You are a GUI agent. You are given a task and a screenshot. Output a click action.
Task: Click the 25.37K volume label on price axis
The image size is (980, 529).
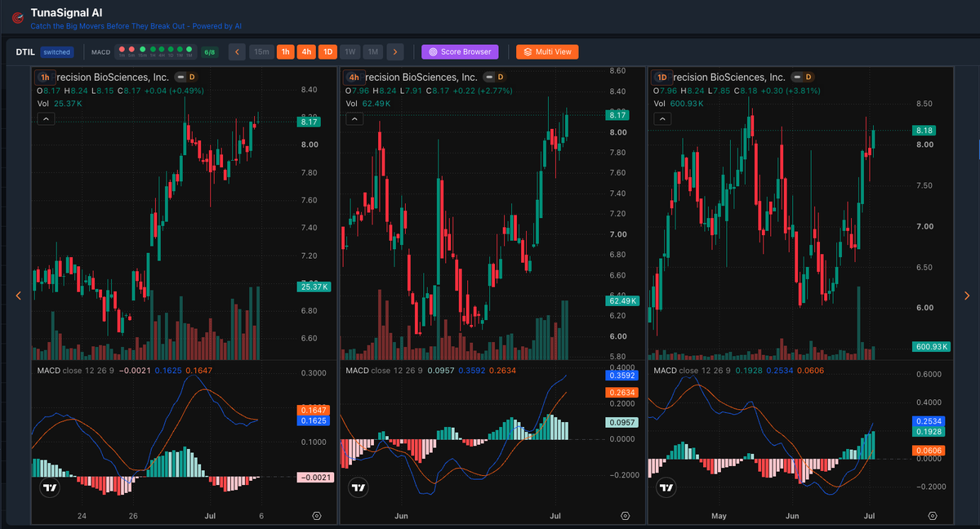(x=315, y=287)
